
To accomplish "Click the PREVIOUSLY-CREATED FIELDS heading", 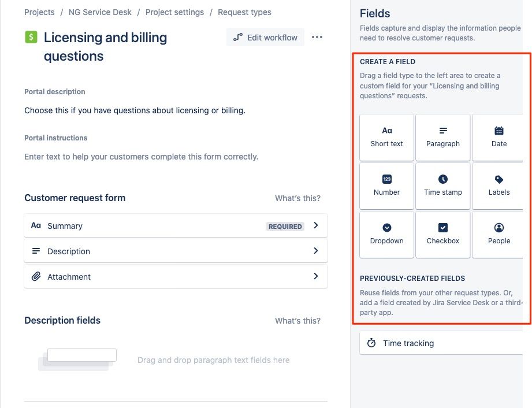I will [x=412, y=279].
